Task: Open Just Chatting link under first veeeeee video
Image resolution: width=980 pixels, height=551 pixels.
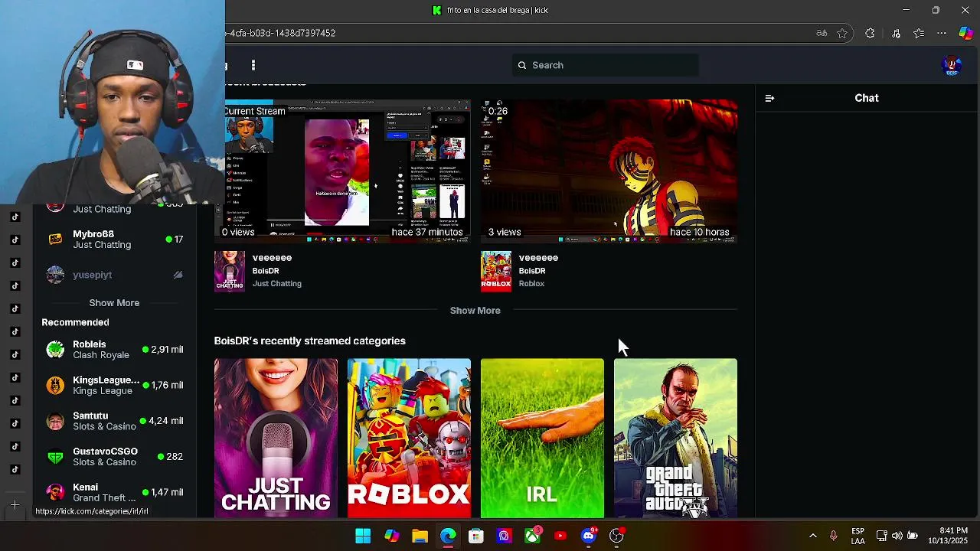Action: coord(277,284)
